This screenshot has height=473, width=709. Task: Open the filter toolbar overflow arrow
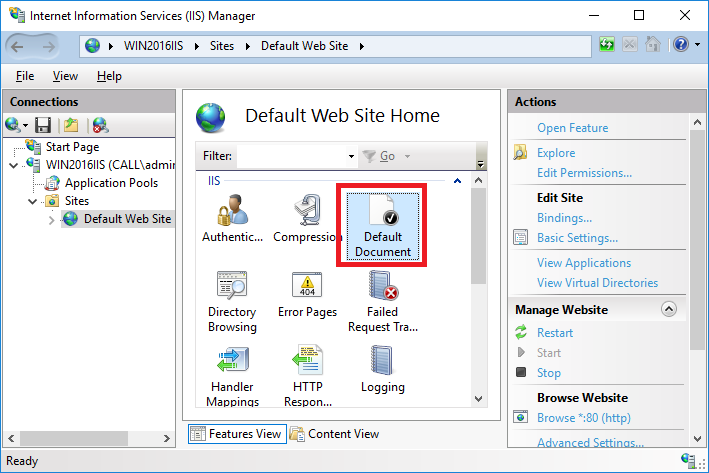pos(481,164)
